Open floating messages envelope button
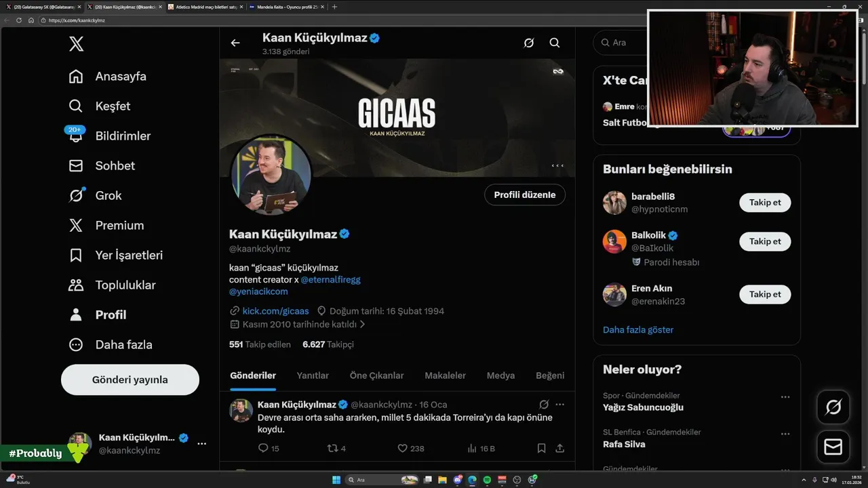 [833, 447]
